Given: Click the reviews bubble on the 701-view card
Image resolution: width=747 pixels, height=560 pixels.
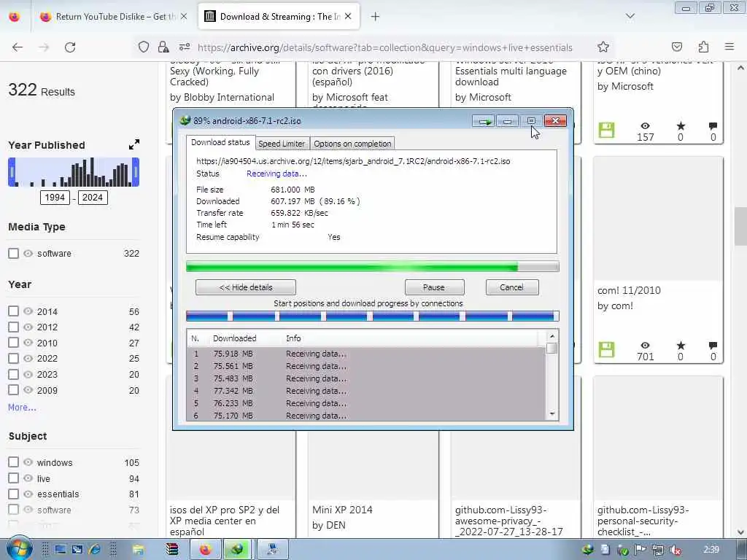Looking at the screenshot, I should pyautogui.click(x=713, y=345).
